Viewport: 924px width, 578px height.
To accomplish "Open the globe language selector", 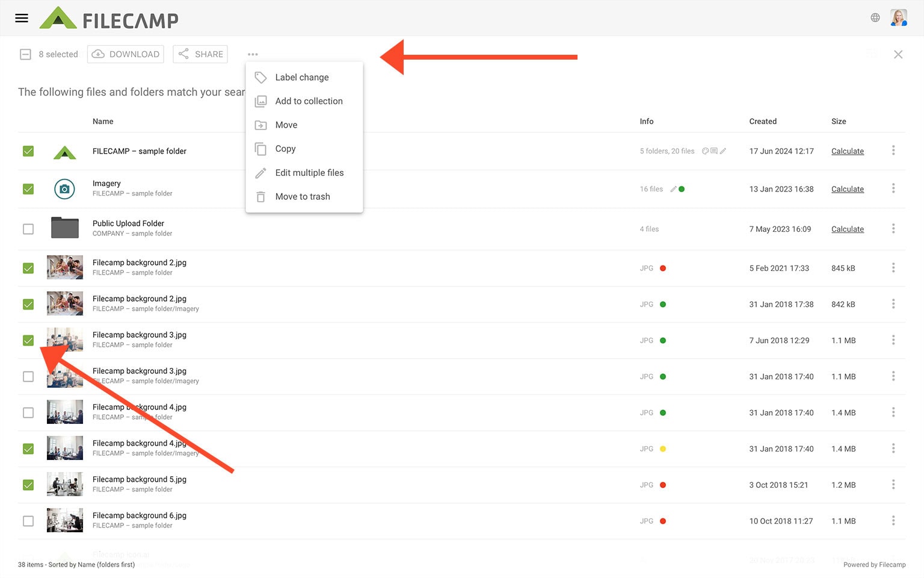I will click(x=875, y=17).
